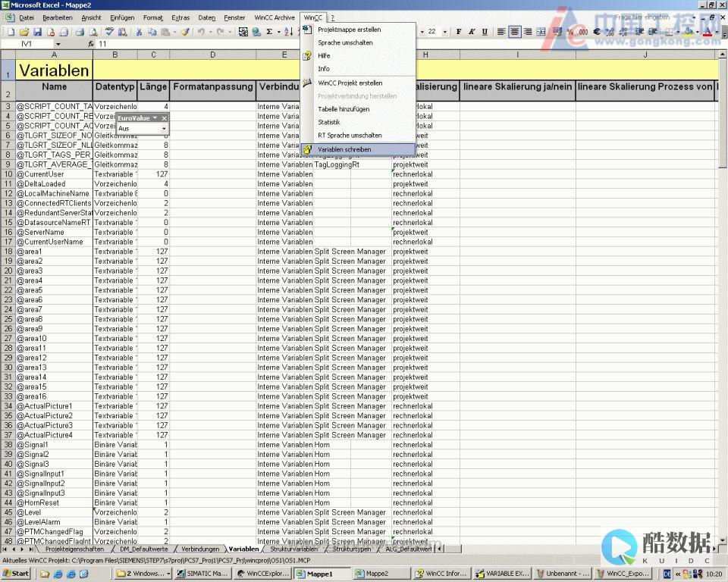The height and width of the screenshot is (582, 728).
Task: Click the thousands separator 000 icon
Action: 583,32
